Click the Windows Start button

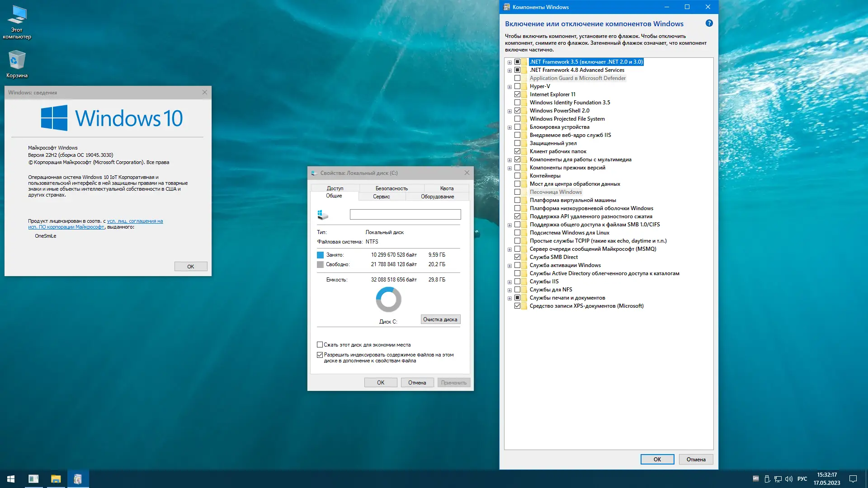(11, 479)
